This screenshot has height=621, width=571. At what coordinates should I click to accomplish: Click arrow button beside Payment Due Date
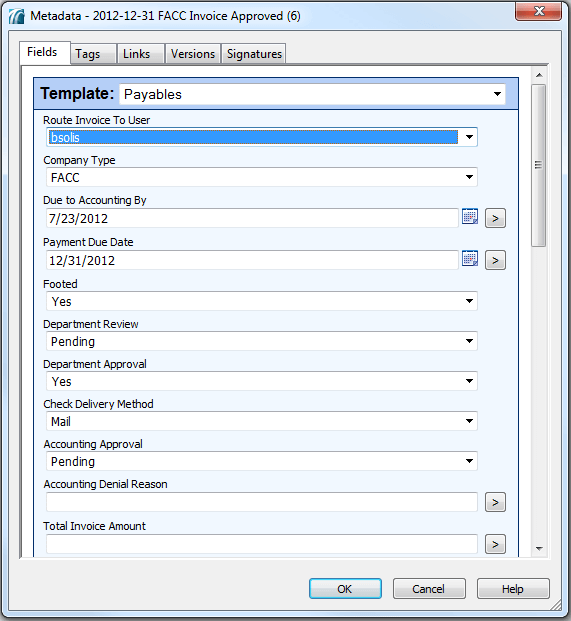tap(495, 260)
